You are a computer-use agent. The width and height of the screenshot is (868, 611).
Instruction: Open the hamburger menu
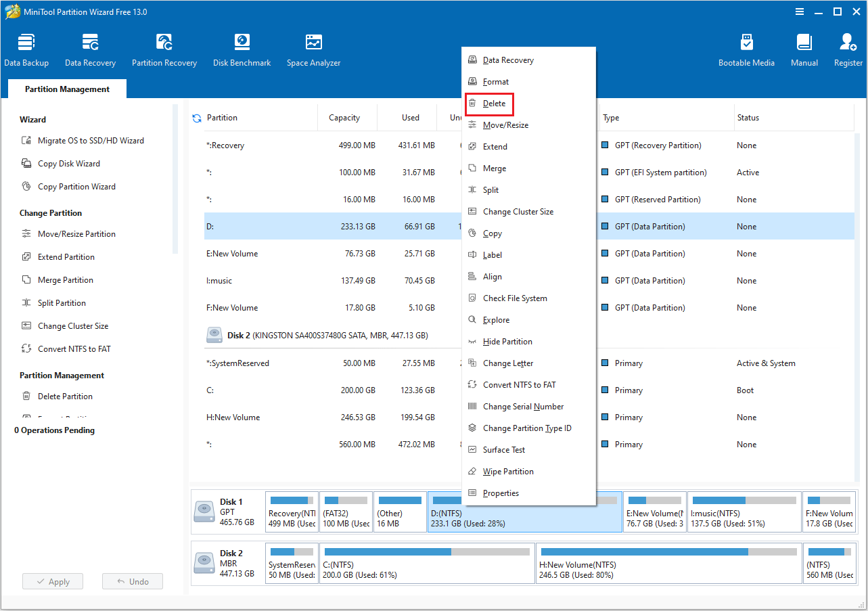[799, 12]
